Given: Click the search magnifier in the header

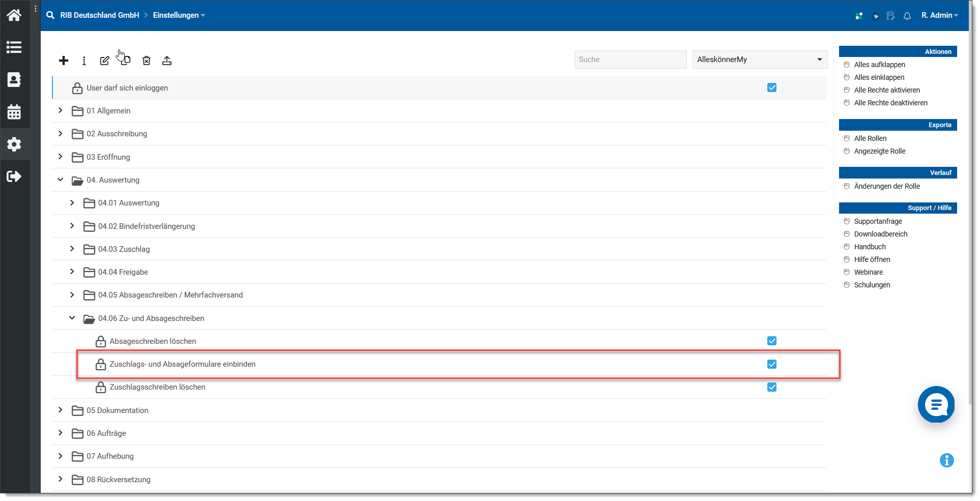Looking at the screenshot, I should 50,15.
